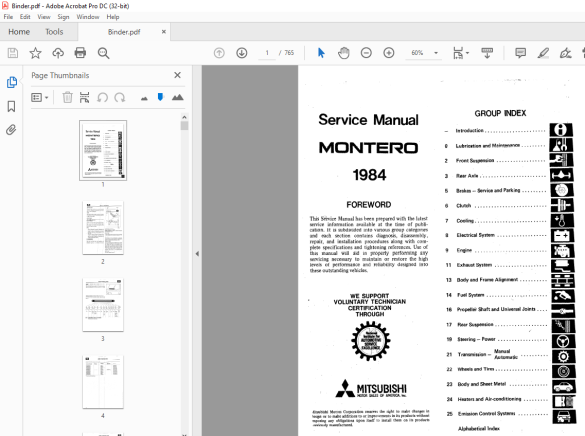
Task: Adjust the thumbnail size slider marker
Action: 160,97
